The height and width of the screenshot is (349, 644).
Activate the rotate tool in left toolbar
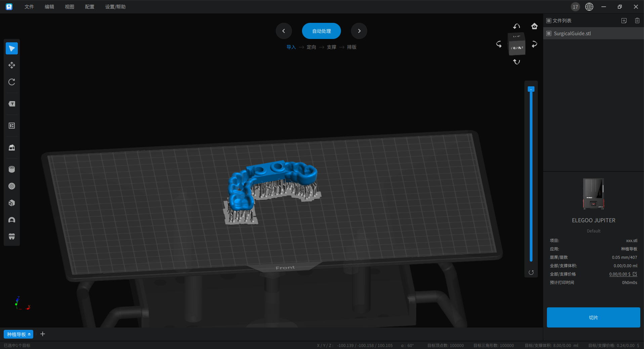coord(12,82)
